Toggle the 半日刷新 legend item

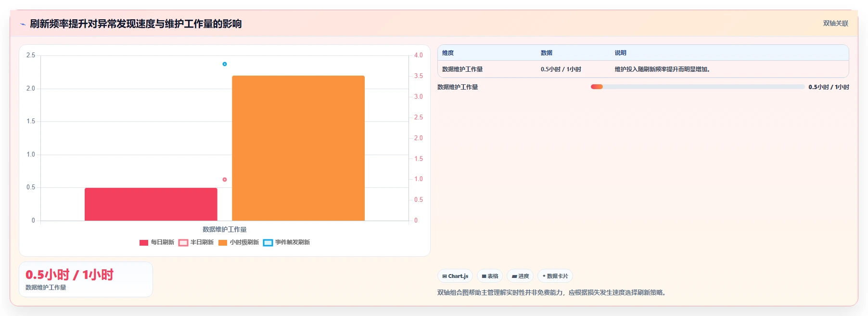click(x=196, y=242)
